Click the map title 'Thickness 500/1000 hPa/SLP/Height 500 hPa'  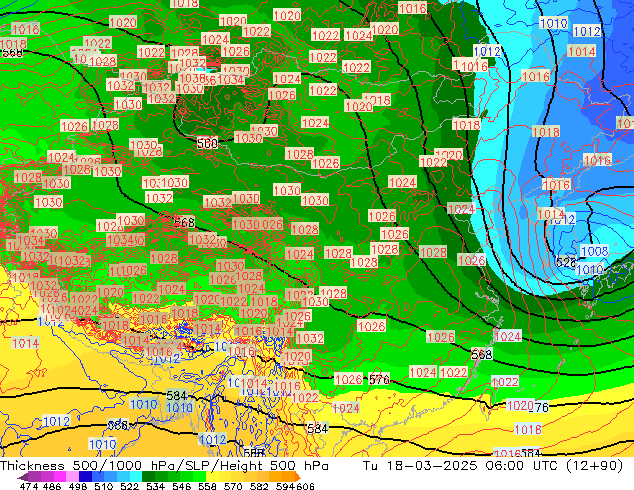(164, 466)
